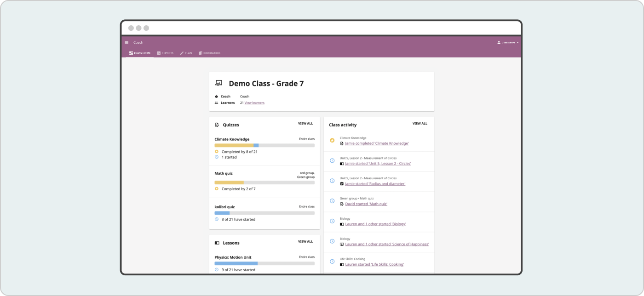The height and width of the screenshot is (296, 644).
Task: Click the video icon beside 'Science of Happiness'
Action: tap(341, 244)
